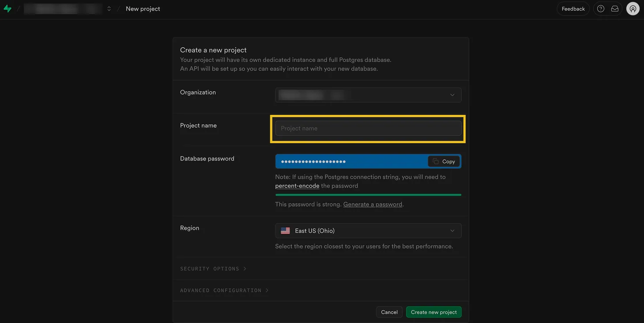Open the inbox notifications icon
The width and height of the screenshot is (644, 323).
pyautogui.click(x=614, y=9)
